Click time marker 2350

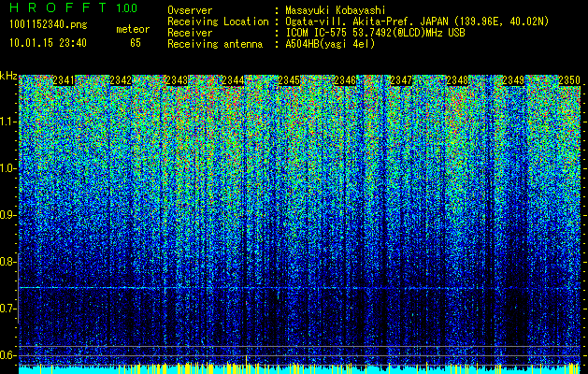point(569,80)
